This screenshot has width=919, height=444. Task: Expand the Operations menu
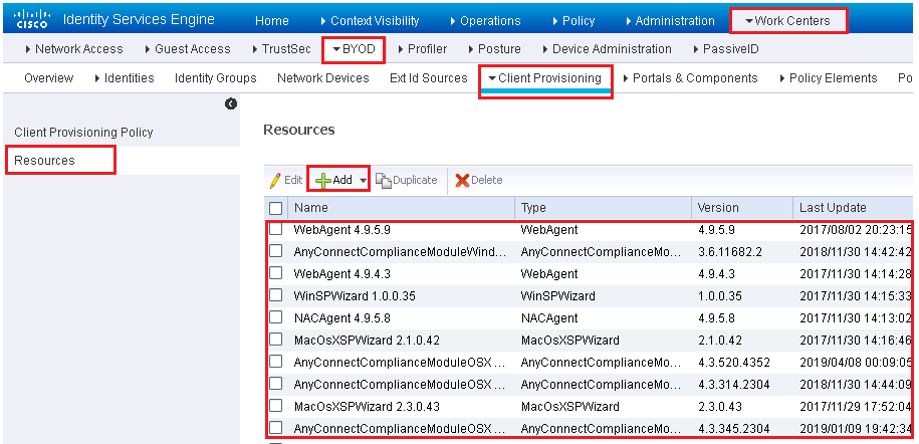(485, 21)
